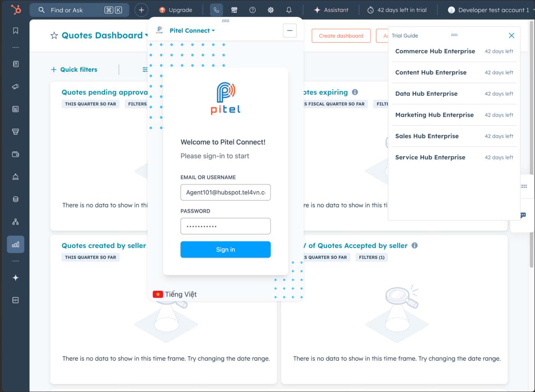535x392 pixels.
Task: Open the Marketplace storefront icon
Action: coord(234,10)
